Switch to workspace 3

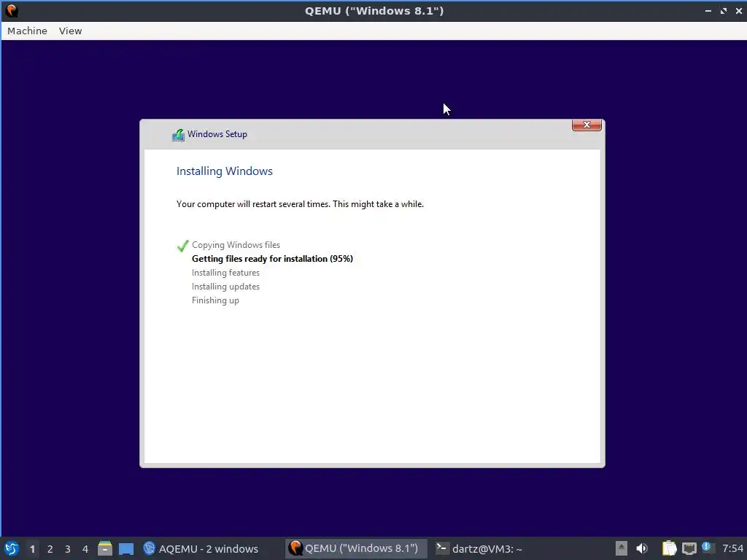click(68, 549)
